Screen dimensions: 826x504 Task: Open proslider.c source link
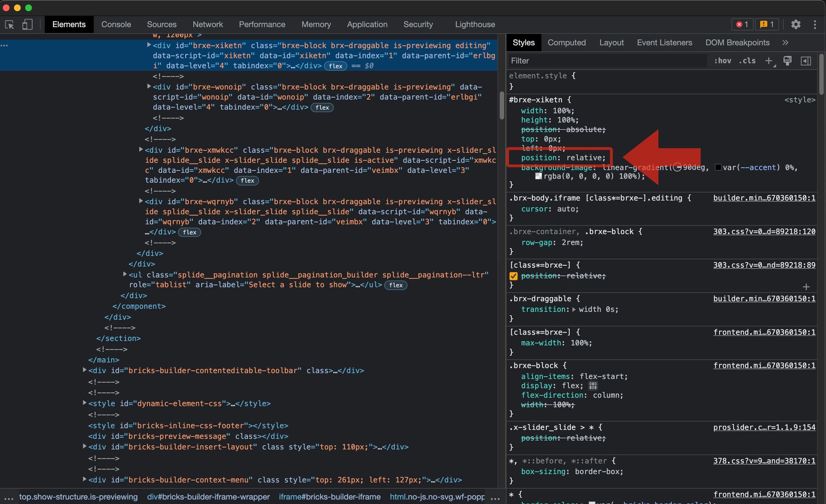(764, 427)
